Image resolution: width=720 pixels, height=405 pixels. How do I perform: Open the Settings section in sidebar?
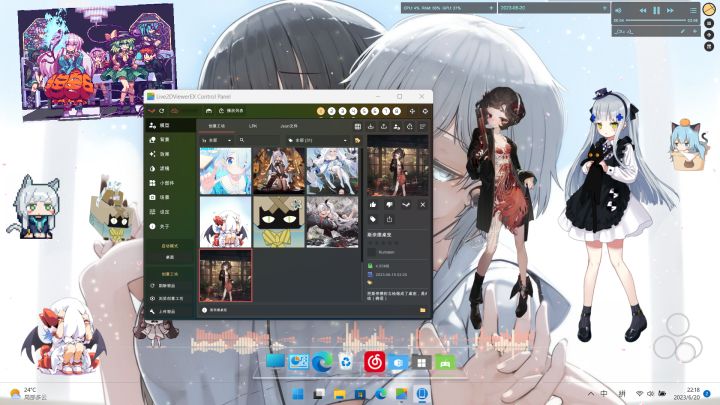pyautogui.click(x=170, y=212)
